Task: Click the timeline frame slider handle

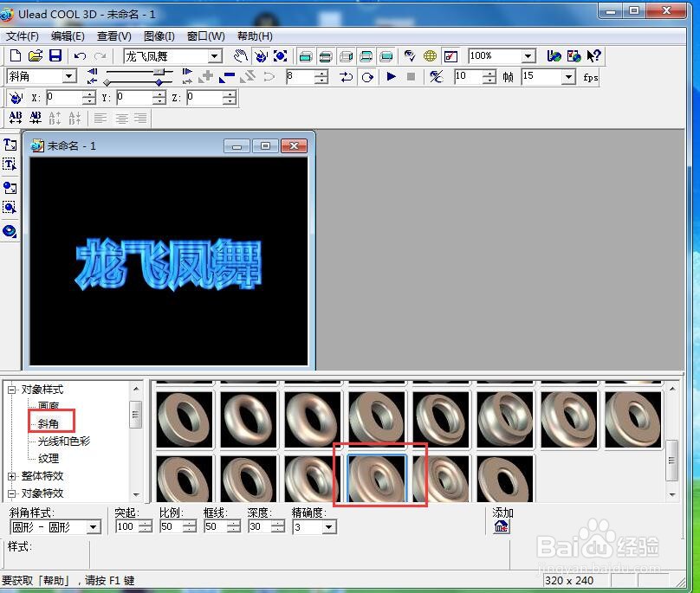Action: click(x=159, y=72)
